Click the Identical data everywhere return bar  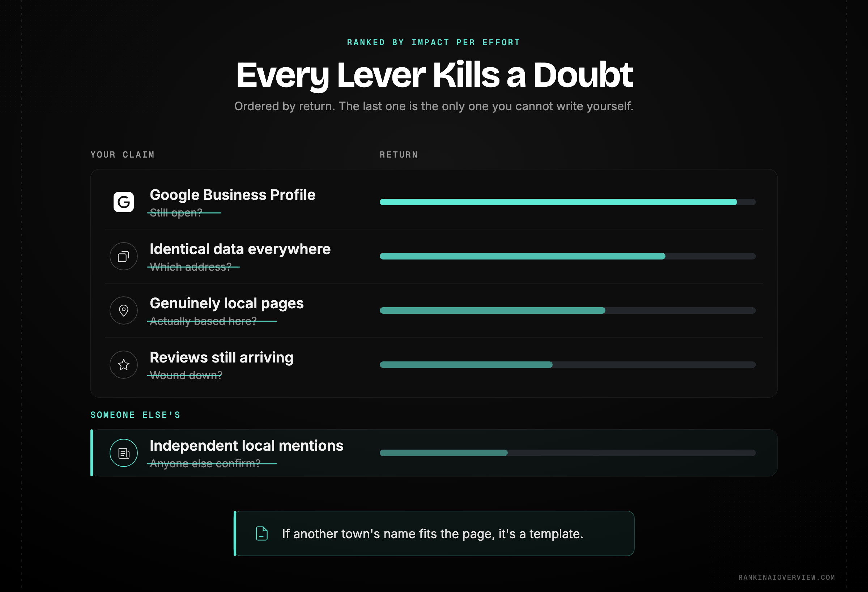point(567,256)
